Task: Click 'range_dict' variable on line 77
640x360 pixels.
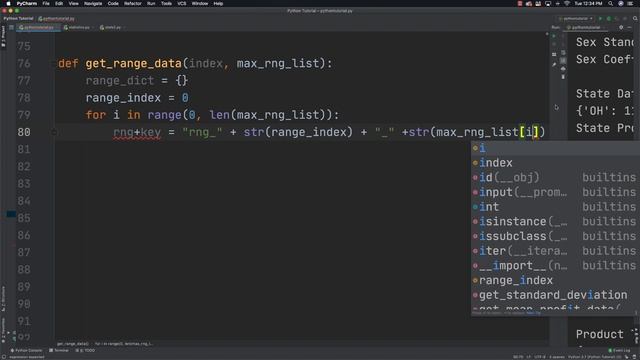Action: 120,81
